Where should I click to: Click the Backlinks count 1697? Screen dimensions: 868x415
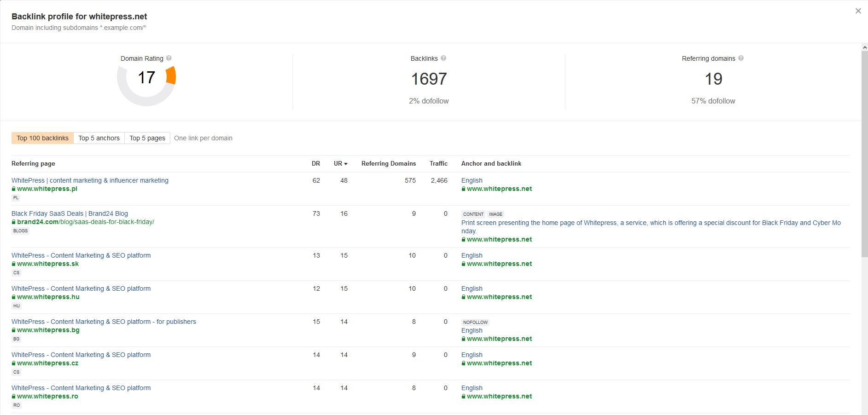pos(429,79)
